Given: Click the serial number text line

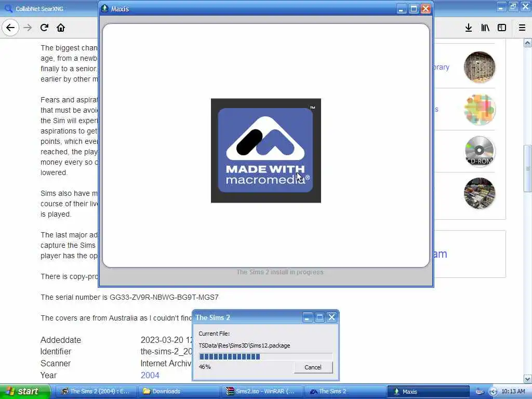Looking at the screenshot, I should pyautogui.click(x=129, y=297).
